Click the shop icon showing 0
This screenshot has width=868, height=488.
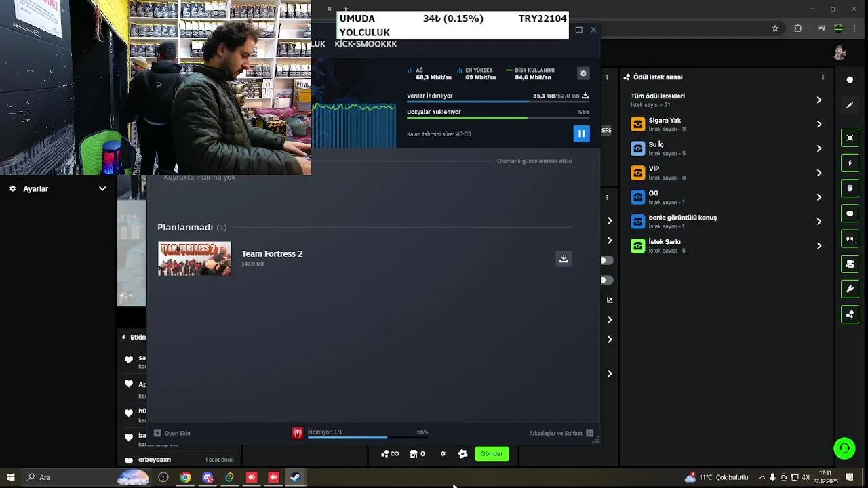click(x=417, y=454)
